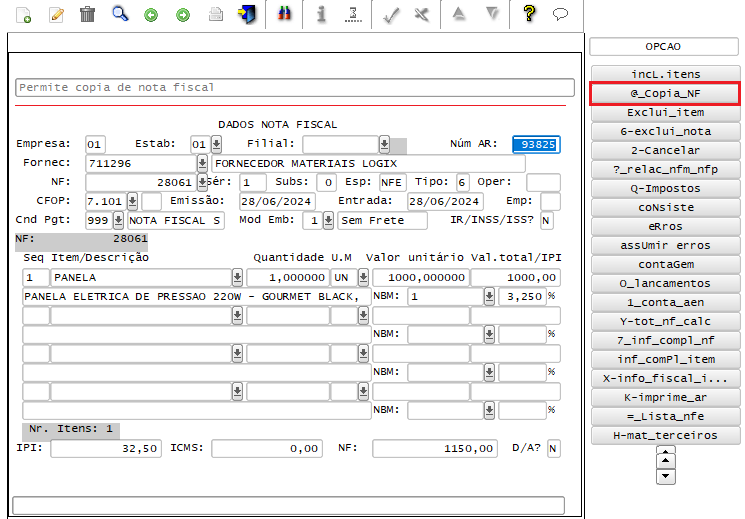The image size is (745, 519).
Task: Click the 1_conta_aen option button
Action: coord(666,303)
